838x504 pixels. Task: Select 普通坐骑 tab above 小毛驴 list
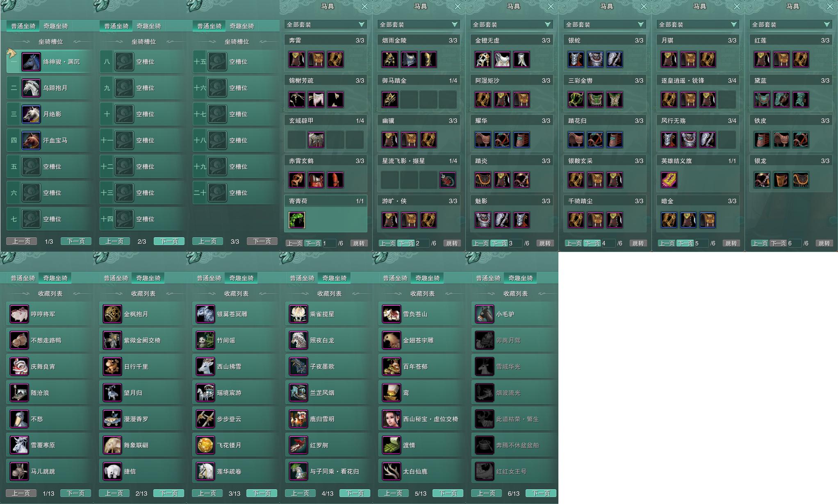488,278
